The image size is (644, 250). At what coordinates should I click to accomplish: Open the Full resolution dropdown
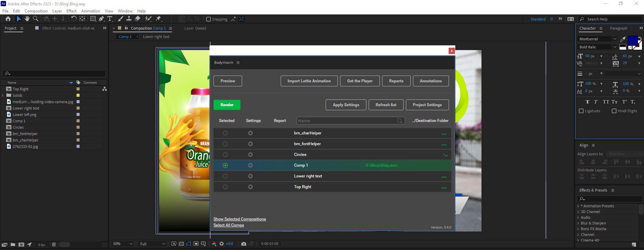(153, 244)
